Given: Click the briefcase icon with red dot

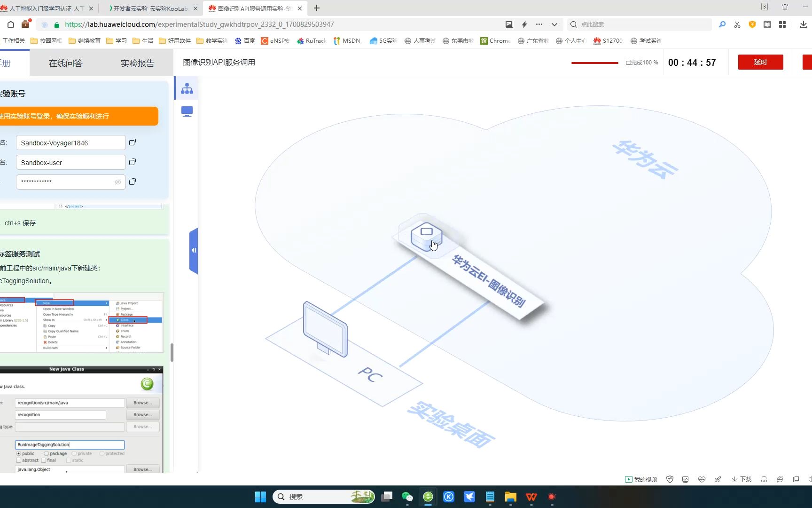Looking at the screenshot, I should pyautogui.click(x=26, y=24).
